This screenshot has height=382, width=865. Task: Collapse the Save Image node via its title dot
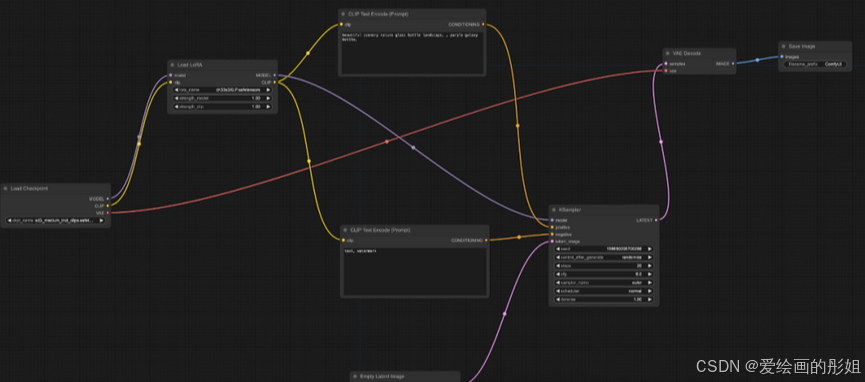click(784, 46)
